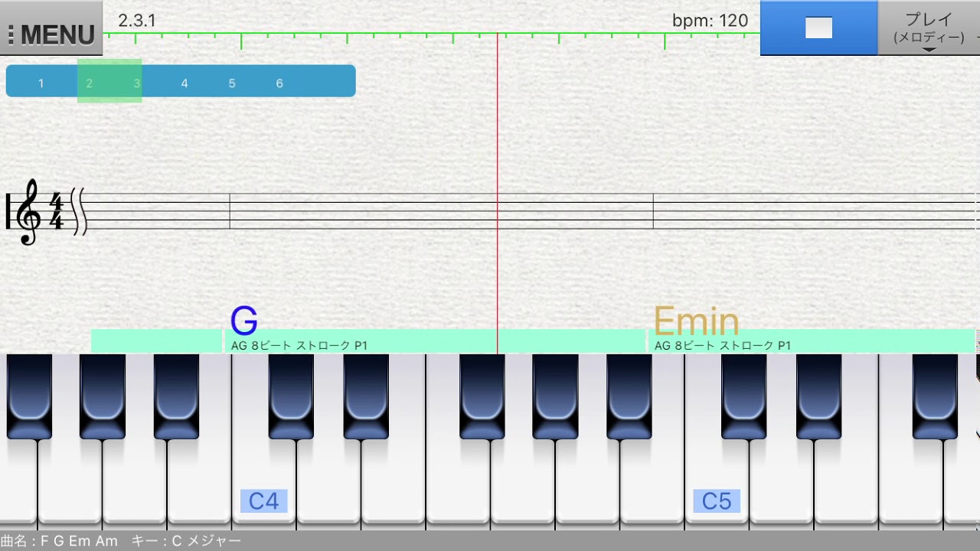Play the black key right of C5

point(743,396)
